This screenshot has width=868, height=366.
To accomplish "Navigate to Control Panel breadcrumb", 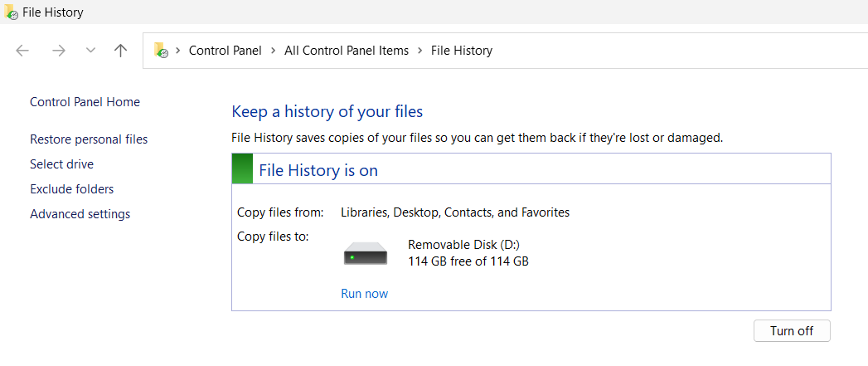I will pyautogui.click(x=225, y=51).
